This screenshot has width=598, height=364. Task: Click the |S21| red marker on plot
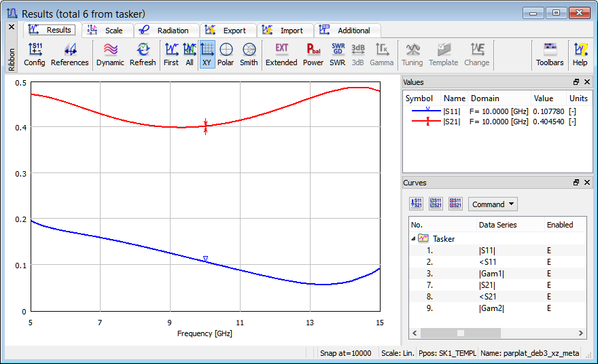point(205,126)
